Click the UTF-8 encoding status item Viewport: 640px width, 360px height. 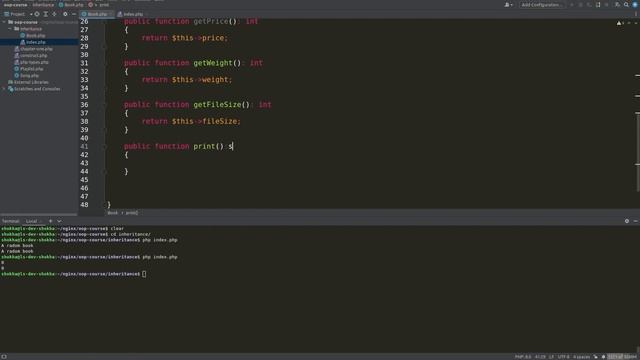pyautogui.click(x=563, y=357)
